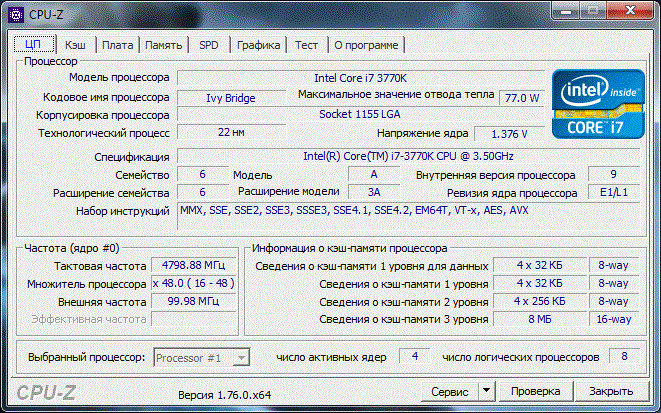Click the CPU-Z app icon in title bar
Screen dimensions: 661x413
(x=16, y=15)
